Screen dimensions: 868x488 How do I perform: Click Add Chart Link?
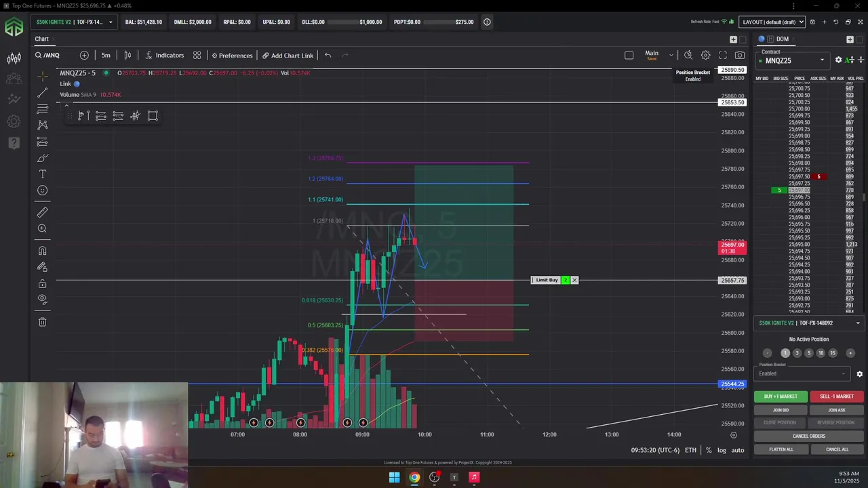pyautogui.click(x=288, y=55)
